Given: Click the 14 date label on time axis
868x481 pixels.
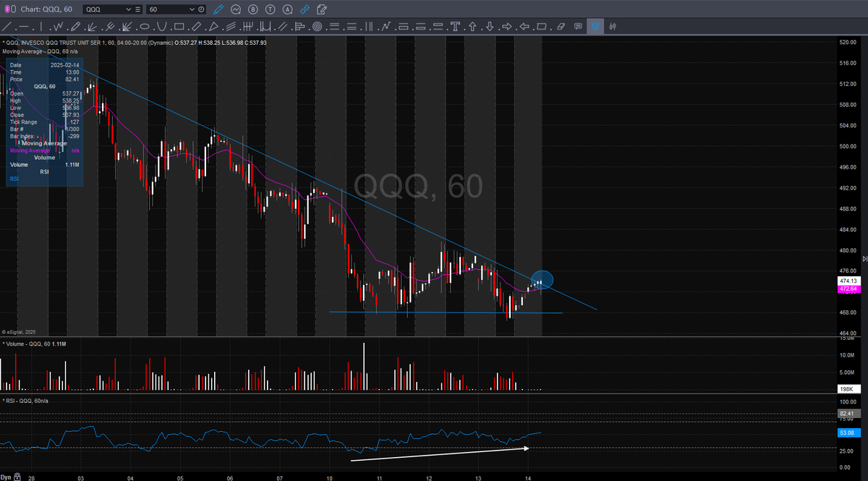Looking at the screenshot, I should (528, 478).
